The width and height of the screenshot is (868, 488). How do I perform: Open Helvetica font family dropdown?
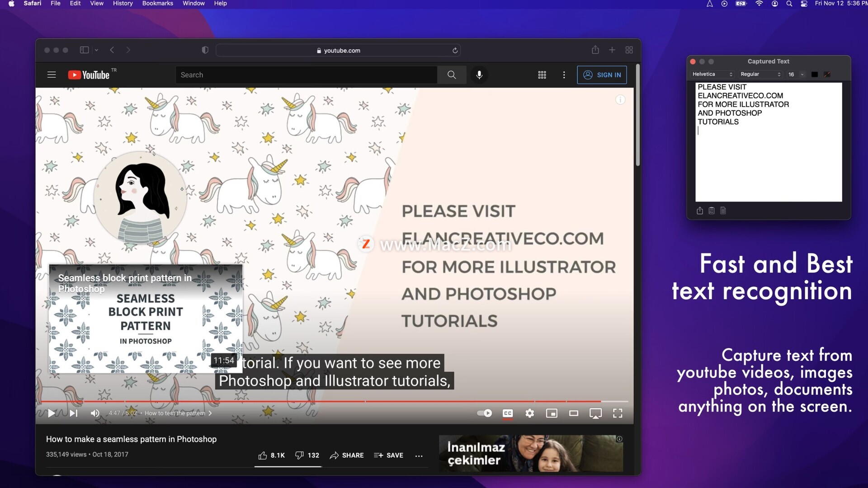click(x=712, y=75)
